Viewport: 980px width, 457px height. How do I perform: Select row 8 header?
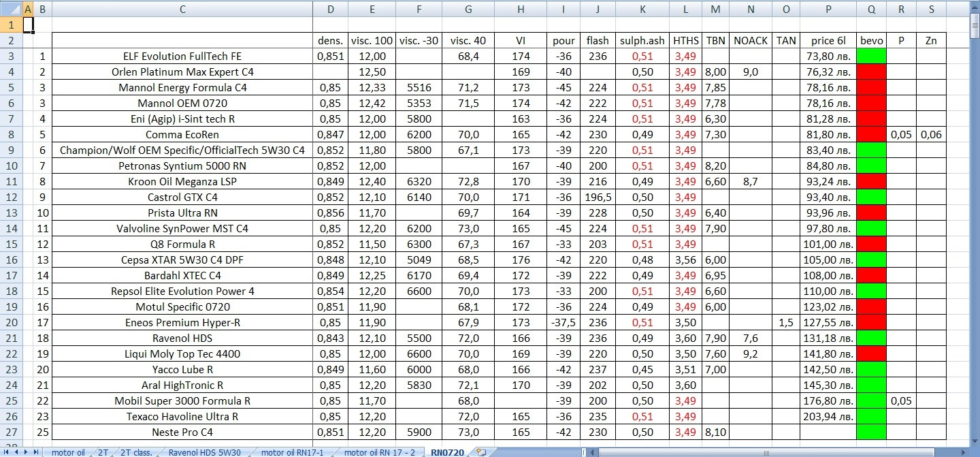[10, 135]
